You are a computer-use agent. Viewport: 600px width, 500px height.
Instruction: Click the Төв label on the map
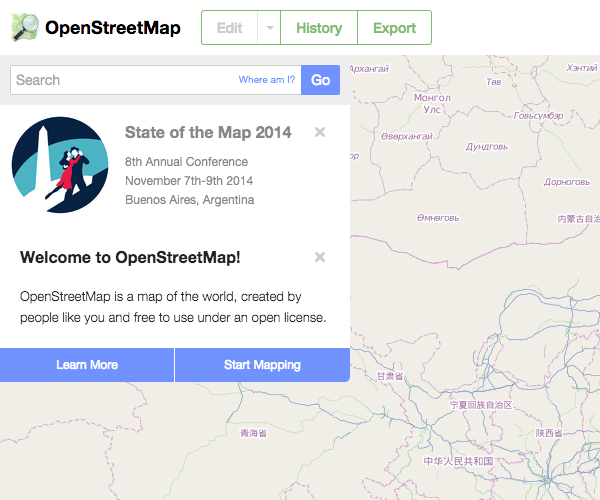click(x=494, y=82)
